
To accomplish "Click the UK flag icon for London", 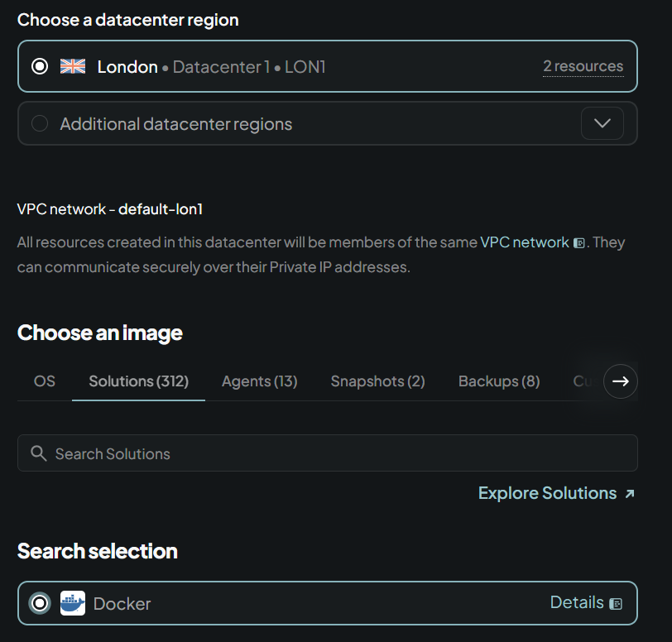I will [73, 66].
